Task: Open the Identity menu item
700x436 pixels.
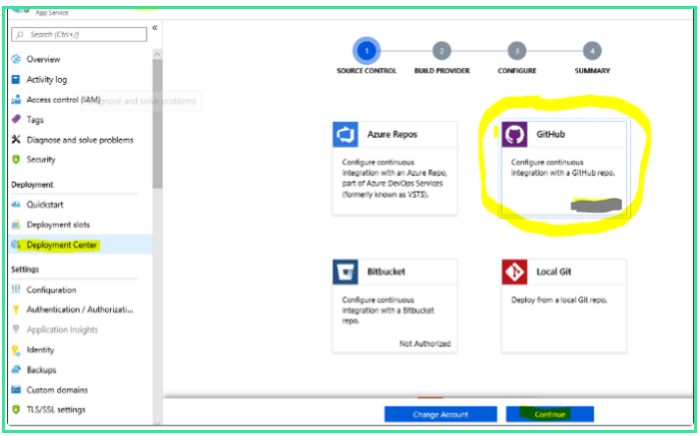Action: 40,349
